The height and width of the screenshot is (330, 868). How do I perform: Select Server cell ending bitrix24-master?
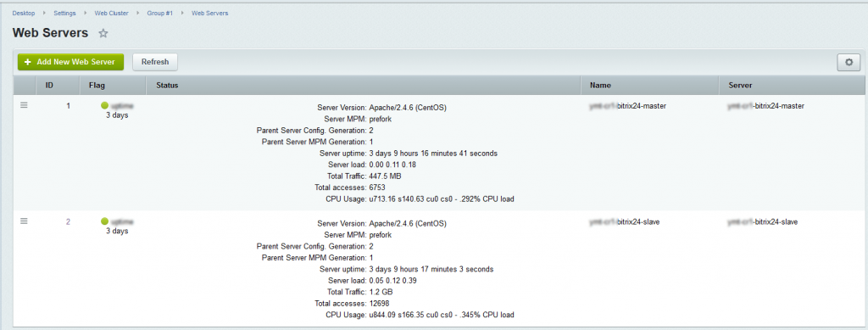click(766, 106)
